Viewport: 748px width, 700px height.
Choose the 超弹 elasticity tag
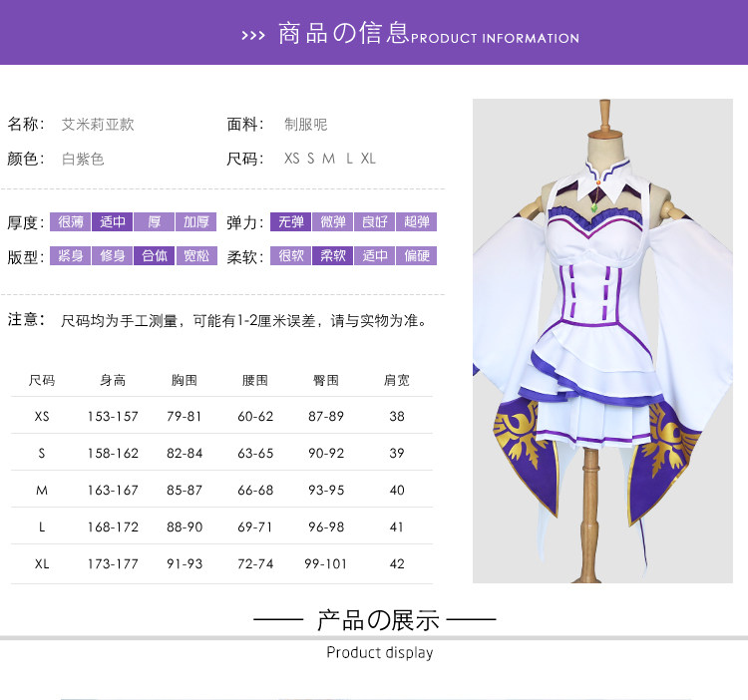click(x=417, y=222)
